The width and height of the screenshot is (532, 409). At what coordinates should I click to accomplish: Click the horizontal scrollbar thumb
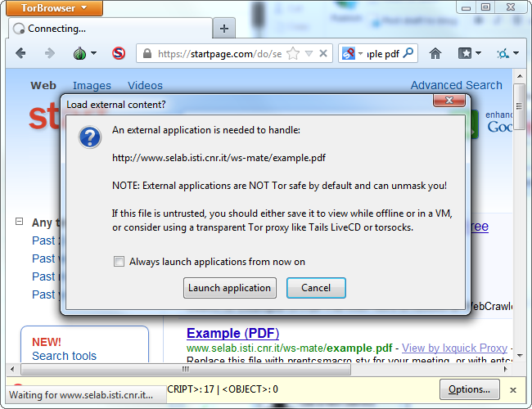186,369
